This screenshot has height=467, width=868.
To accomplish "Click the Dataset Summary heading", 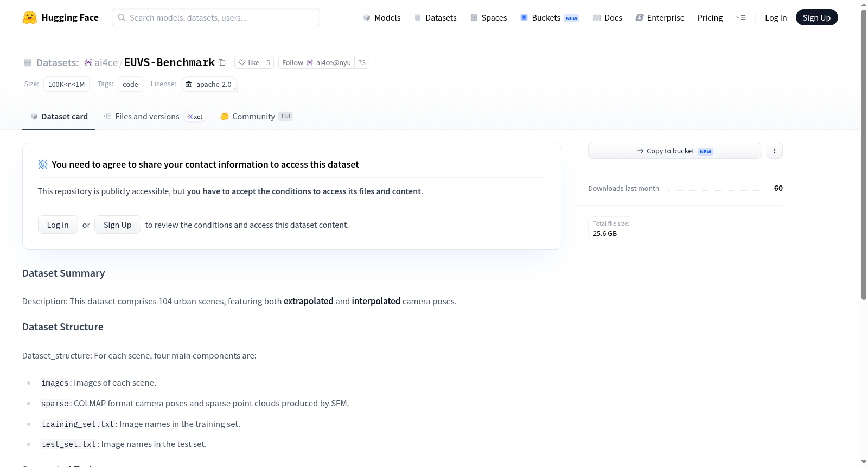I will [x=63, y=273].
